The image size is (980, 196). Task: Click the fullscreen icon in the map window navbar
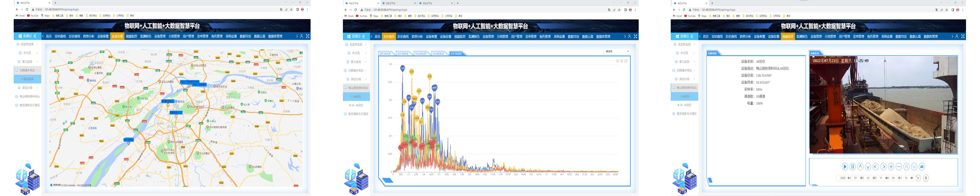pyautogui.click(x=308, y=36)
